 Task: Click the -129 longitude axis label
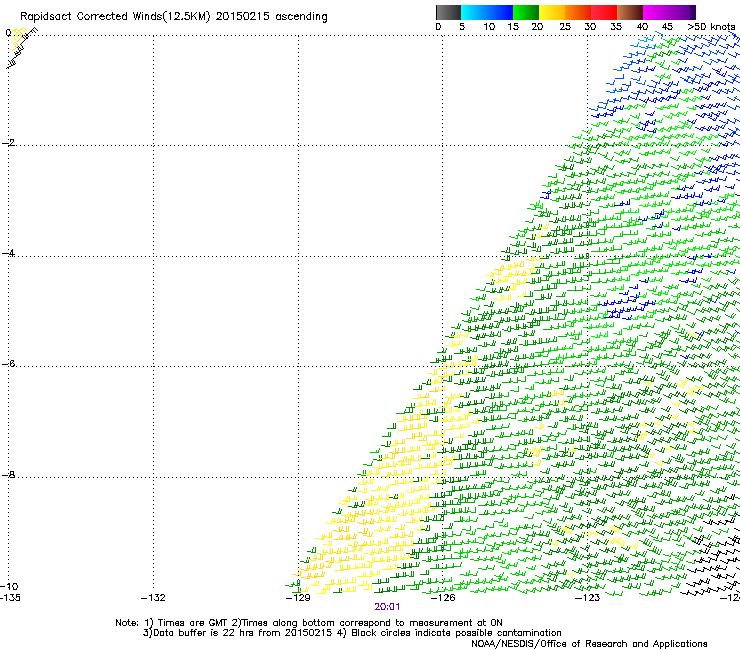(298, 598)
